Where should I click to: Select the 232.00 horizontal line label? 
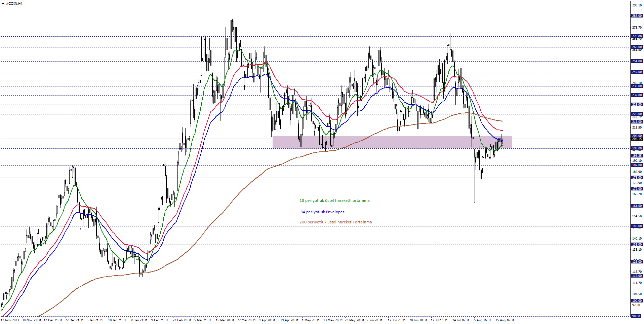637,95
